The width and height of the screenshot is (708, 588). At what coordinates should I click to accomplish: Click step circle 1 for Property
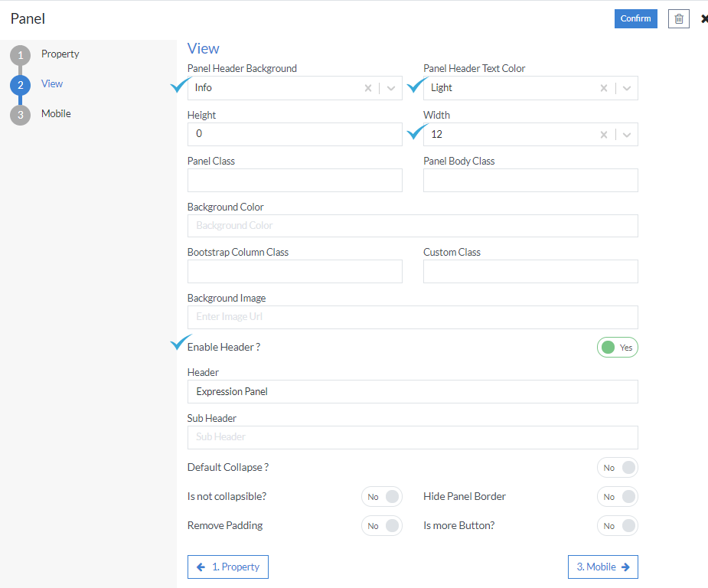point(20,54)
